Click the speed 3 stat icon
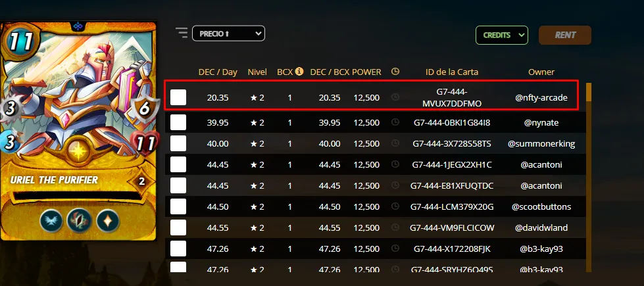Image resolution: width=644 pixels, height=286 pixels. (9, 143)
